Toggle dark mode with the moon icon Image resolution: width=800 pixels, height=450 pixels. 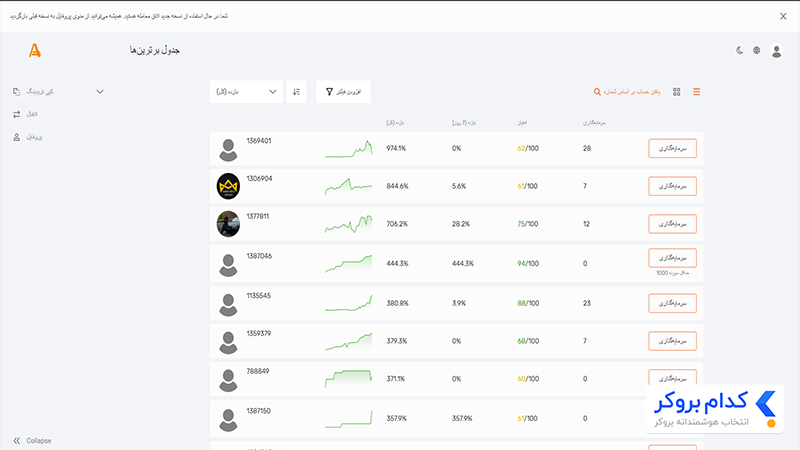click(739, 50)
